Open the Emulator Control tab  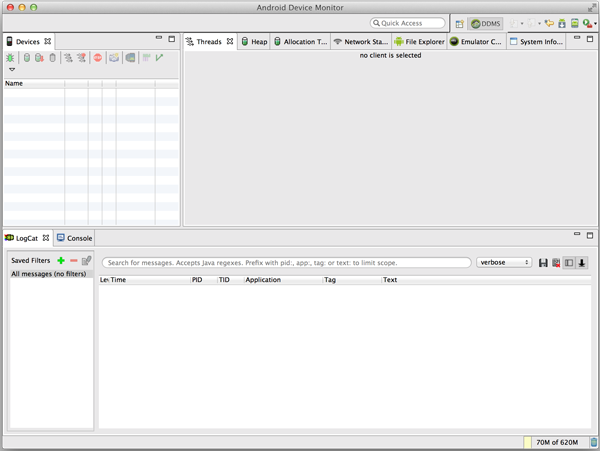[476, 42]
